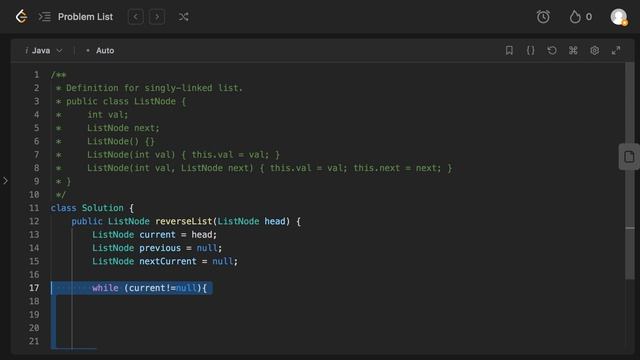Click line number 1 in the gutter
Screen dimensions: 640x360
36,75
